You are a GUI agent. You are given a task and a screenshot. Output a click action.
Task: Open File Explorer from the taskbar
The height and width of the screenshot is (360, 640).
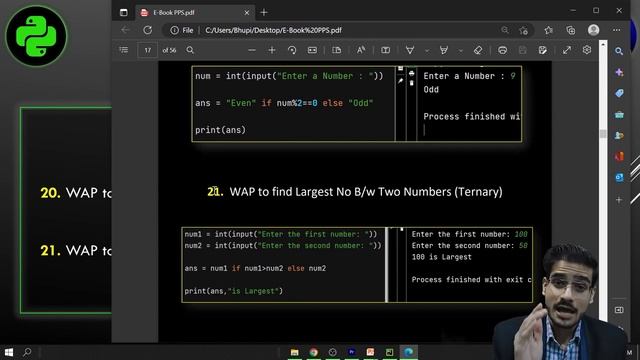295,352
